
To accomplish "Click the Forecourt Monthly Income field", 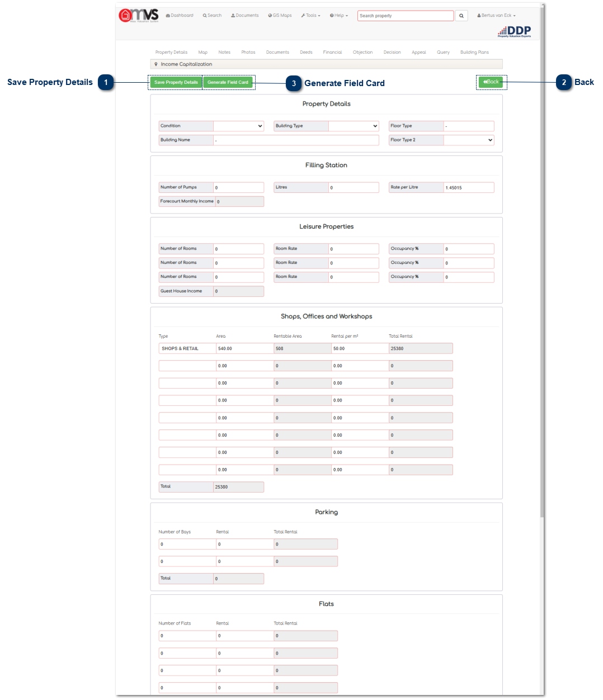I will pyautogui.click(x=239, y=201).
